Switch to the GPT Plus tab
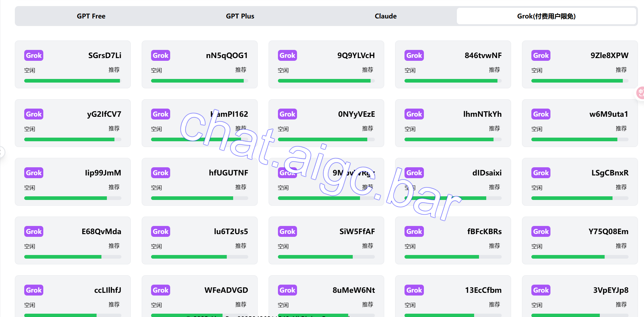Viewport: 644px width, 317px height. pyautogui.click(x=240, y=16)
